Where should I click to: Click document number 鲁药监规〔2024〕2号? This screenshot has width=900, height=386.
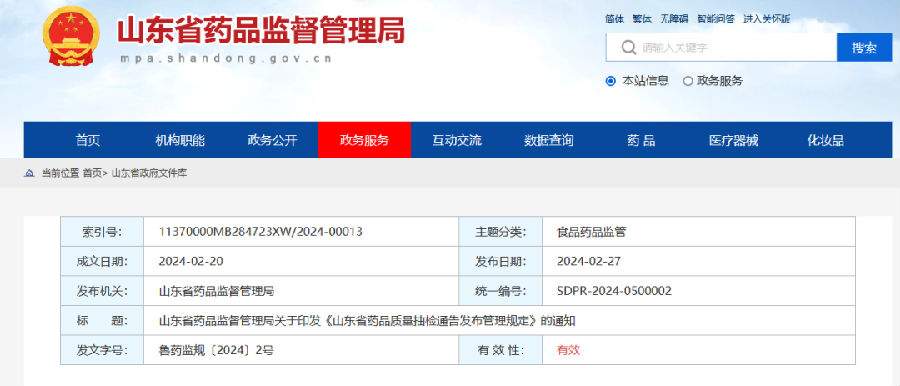(216, 350)
